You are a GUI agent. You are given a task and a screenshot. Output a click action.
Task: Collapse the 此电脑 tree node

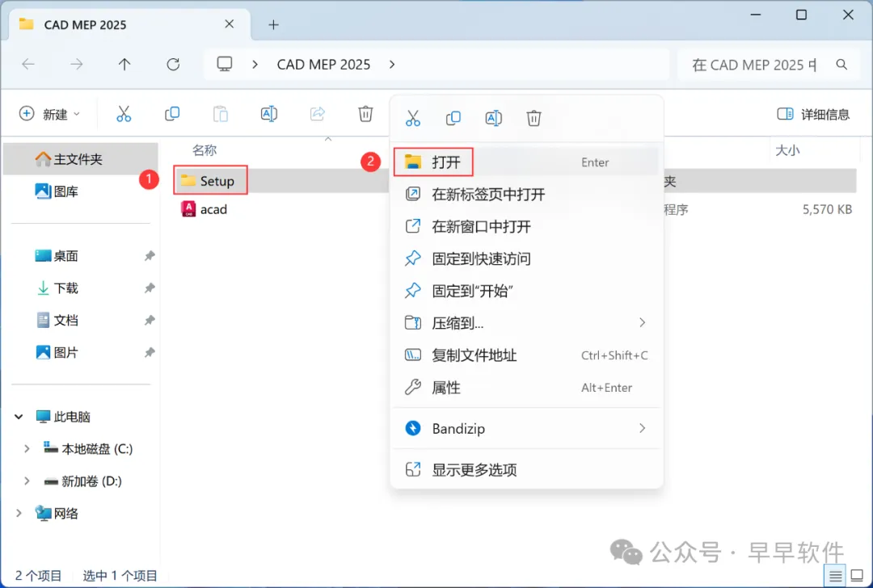pos(19,417)
